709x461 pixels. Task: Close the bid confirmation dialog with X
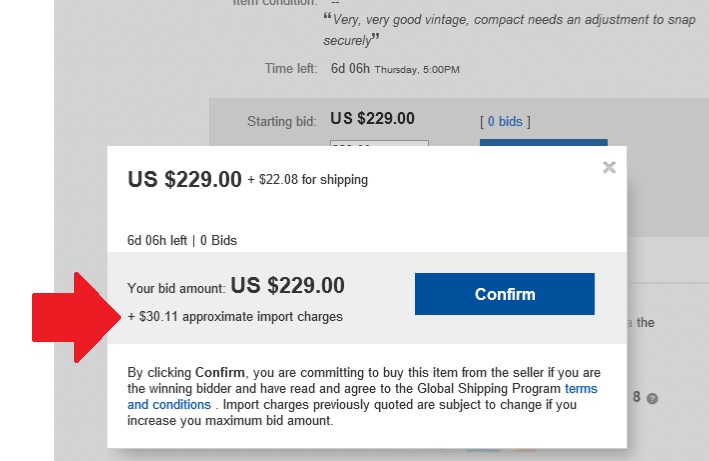[x=609, y=167]
